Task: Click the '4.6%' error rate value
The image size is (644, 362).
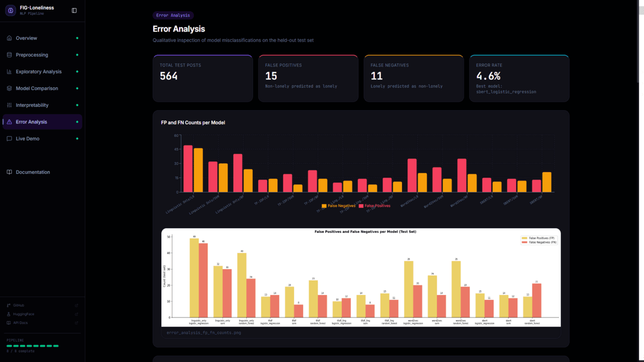Action: (488, 76)
